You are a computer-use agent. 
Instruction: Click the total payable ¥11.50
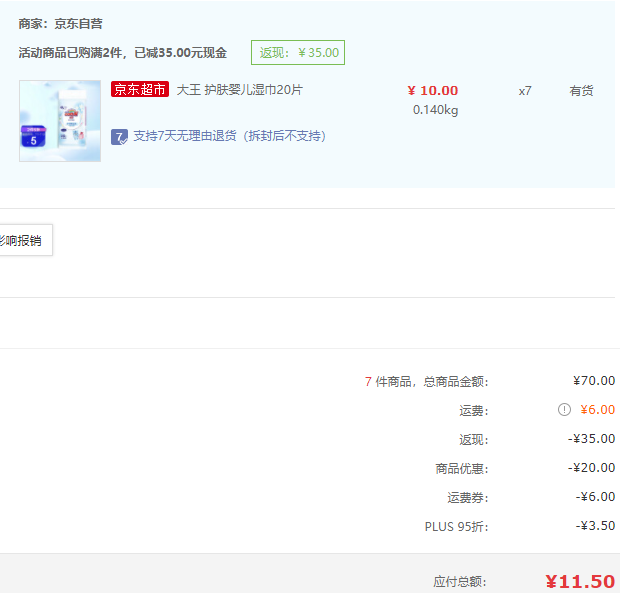coord(580,582)
